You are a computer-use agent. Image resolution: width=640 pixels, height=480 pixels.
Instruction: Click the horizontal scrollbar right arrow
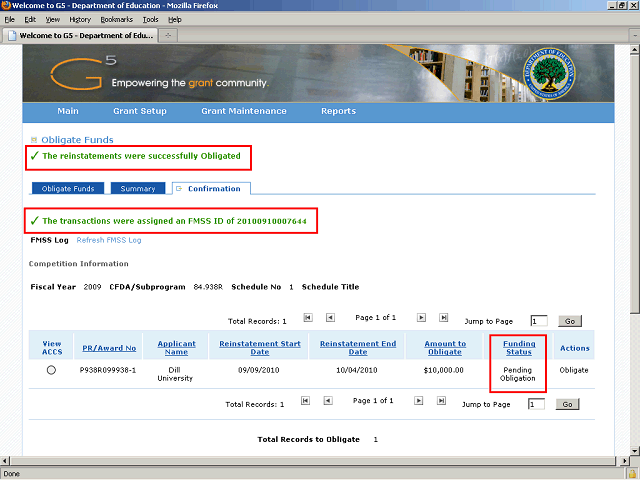624,461
